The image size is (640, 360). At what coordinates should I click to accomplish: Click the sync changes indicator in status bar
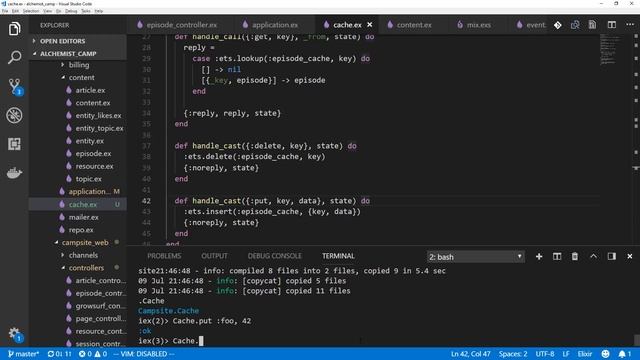tap(59, 354)
